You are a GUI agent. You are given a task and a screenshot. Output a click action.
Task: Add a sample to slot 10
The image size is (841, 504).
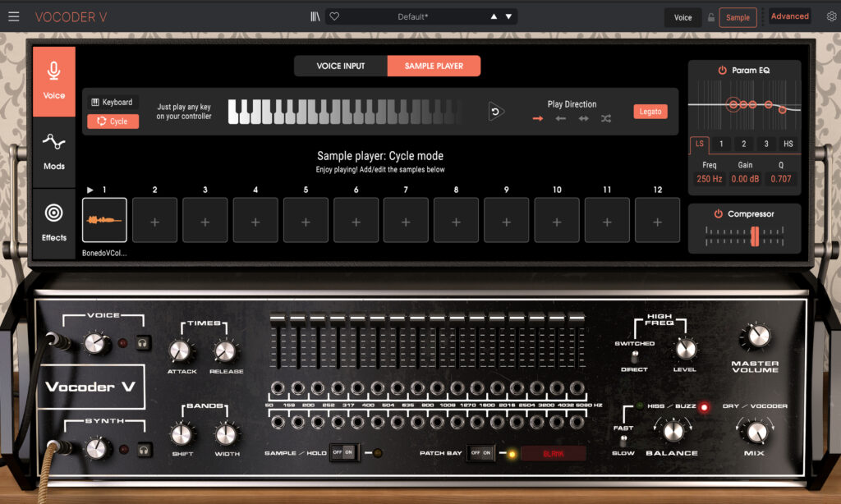(x=557, y=220)
